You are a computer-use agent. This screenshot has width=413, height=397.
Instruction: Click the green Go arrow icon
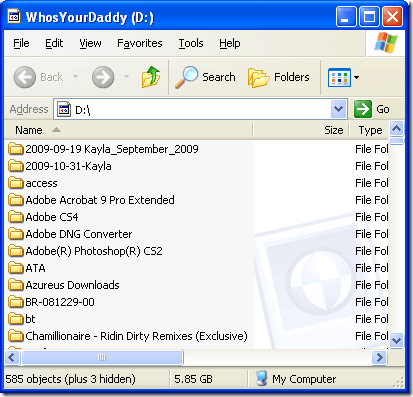point(363,109)
